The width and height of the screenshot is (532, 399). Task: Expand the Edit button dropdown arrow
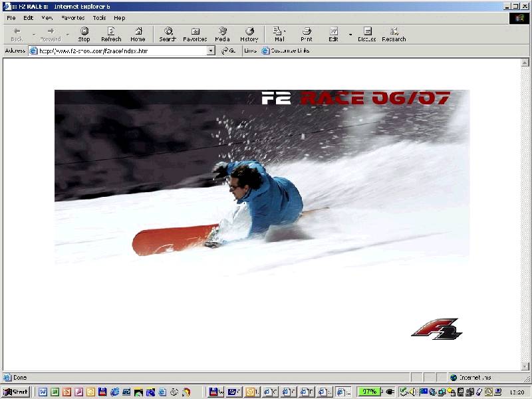pyautogui.click(x=350, y=34)
